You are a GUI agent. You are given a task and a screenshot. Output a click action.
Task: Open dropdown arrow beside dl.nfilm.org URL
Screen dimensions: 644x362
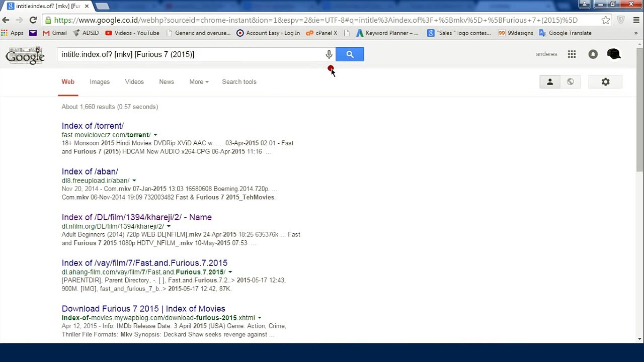168,226
